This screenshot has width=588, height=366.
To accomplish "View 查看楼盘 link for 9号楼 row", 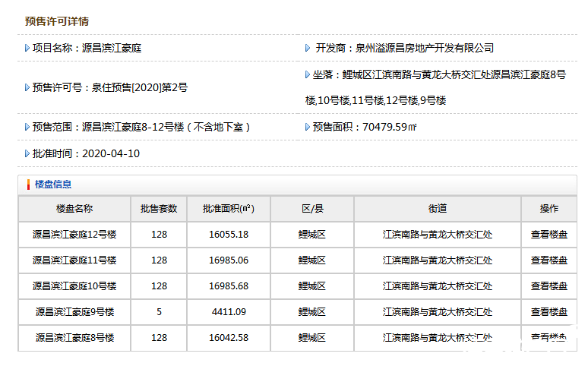I will click(548, 312).
